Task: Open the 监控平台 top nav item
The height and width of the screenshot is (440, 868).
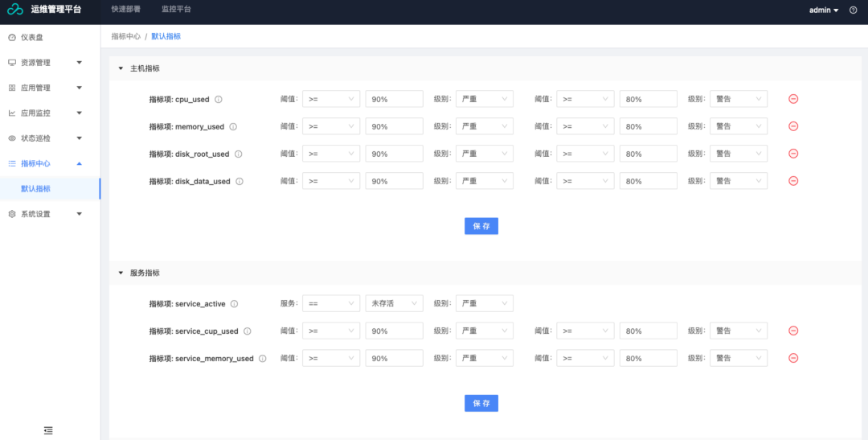Action: (x=177, y=10)
